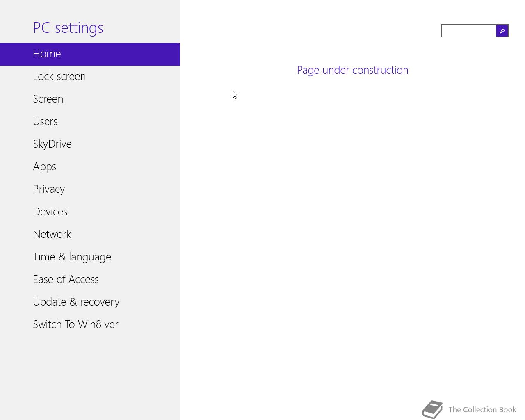
Task: Navigate to Privacy settings
Action: [49, 189]
